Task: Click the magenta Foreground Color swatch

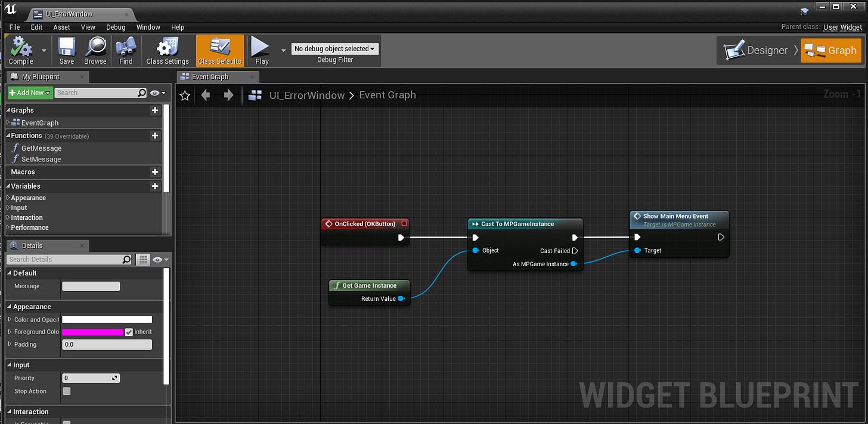Action: (x=92, y=332)
